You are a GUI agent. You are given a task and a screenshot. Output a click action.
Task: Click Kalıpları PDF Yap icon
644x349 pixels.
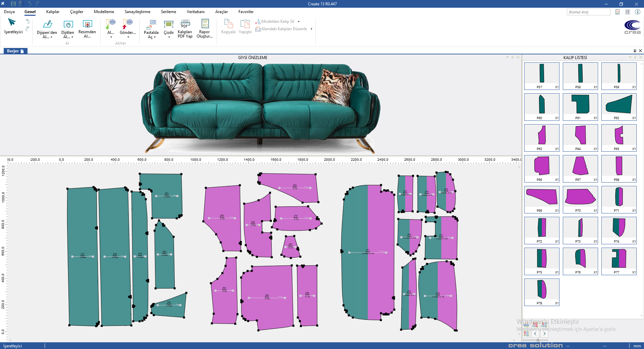(x=185, y=24)
